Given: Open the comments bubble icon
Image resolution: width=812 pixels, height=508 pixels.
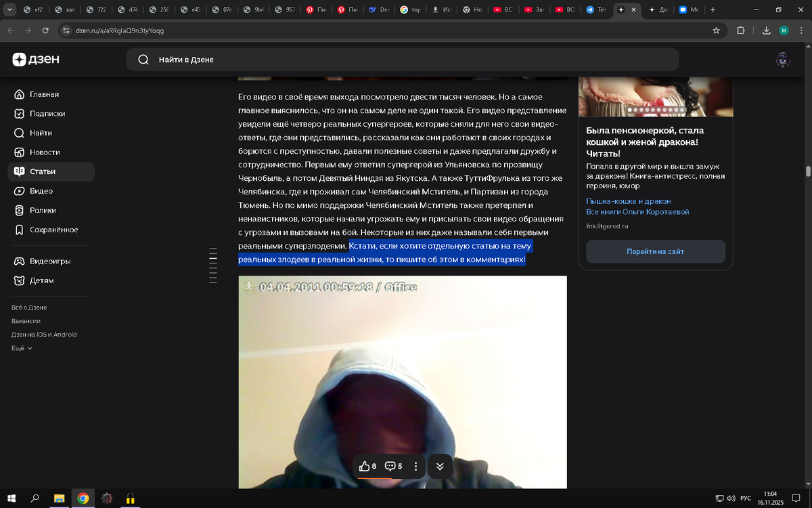Looking at the screenshot, I should pos(393,466).
